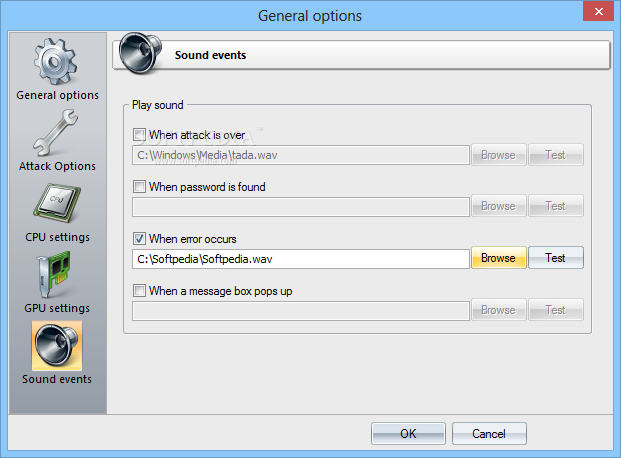Viewport: 621px width, 458px height.
Task: Click the Attack Options sidebar label
Action: tap(57, 166)
